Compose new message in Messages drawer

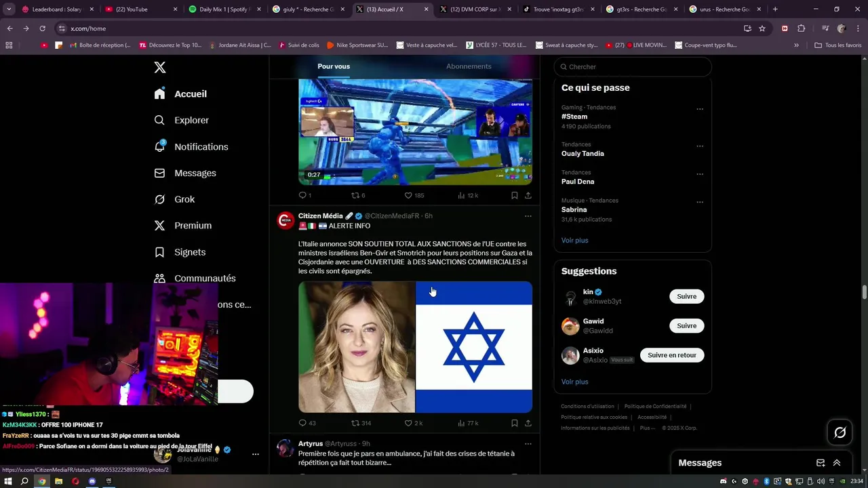(821, 463)
